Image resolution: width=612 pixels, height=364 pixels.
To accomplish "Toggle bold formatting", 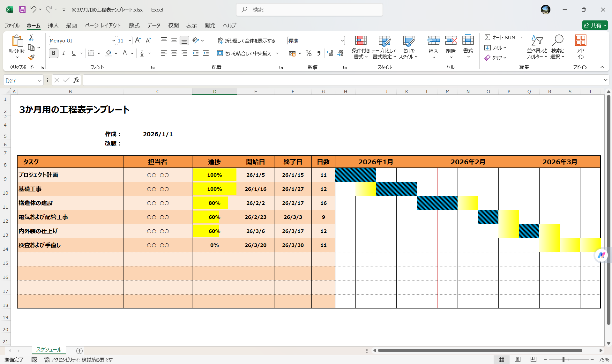I will pyautogui.click(x=53, y=53).
